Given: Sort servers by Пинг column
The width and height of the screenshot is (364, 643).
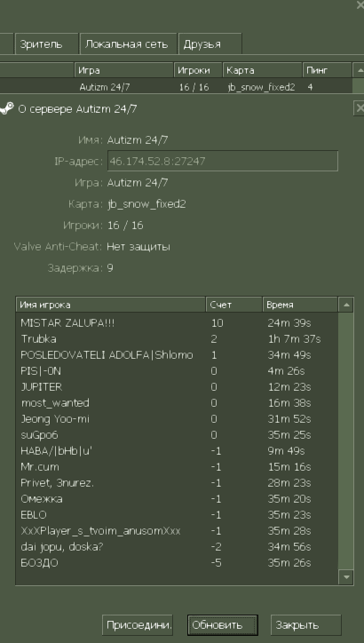Looking at the screenshot, I should [327, 70].
